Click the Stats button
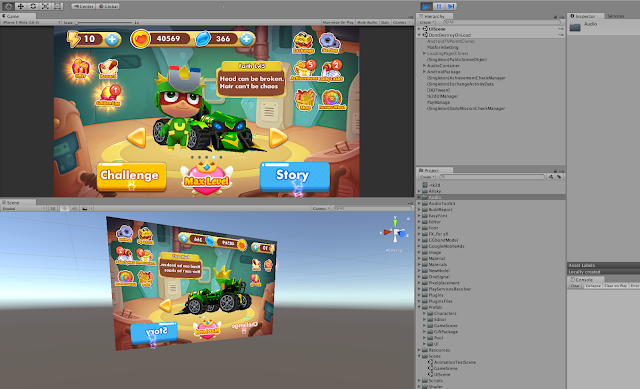Viewport: 640px width, 389px height. coord(385,22)
